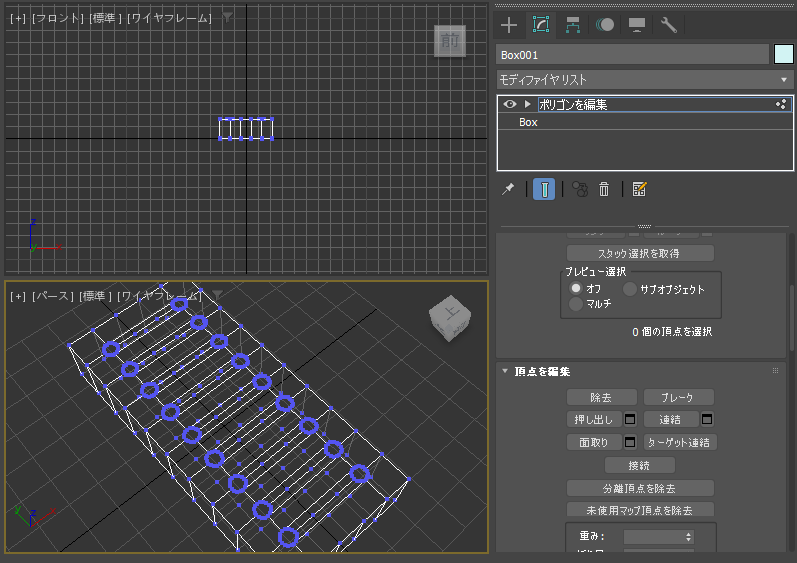797x563 pixels.
Task: Expand the ポリゴンを編集 modifier sub-objects
Action: [x=528, y=104]
